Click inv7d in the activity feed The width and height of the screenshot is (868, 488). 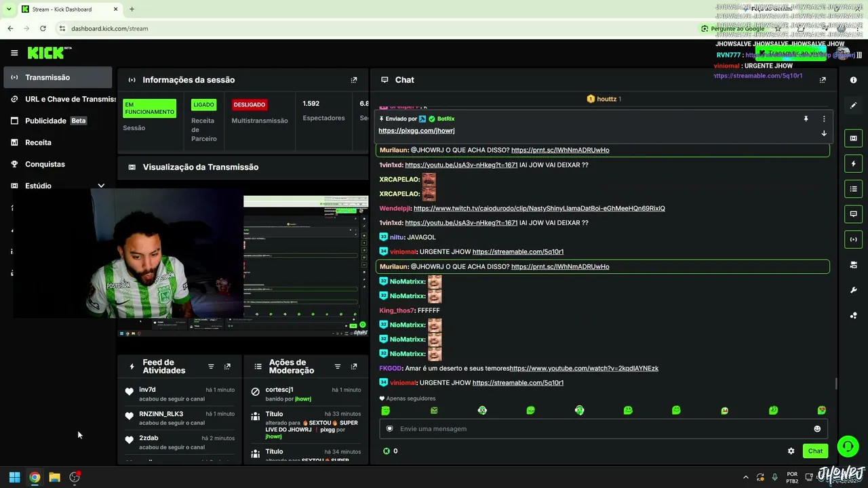coord(147,390)
